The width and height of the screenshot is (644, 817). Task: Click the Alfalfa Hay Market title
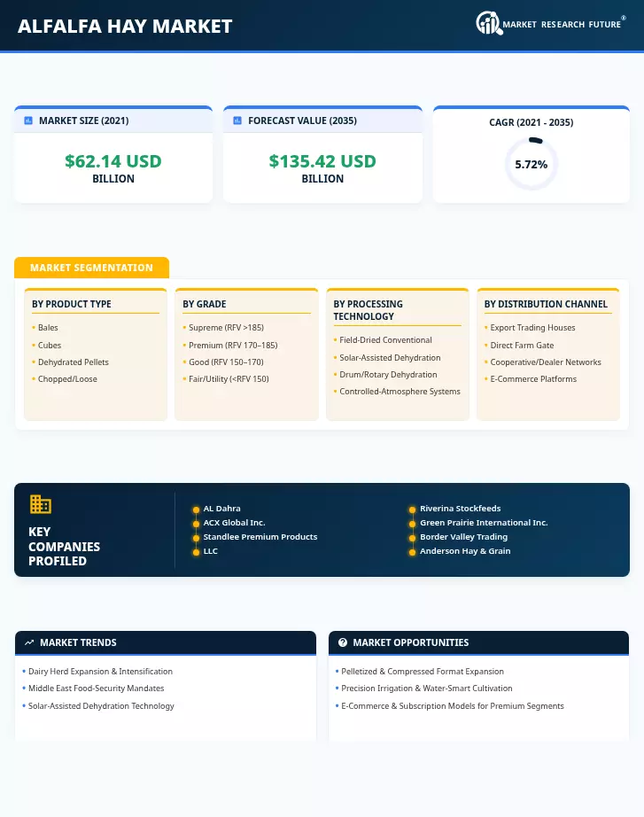pos(125,26)
